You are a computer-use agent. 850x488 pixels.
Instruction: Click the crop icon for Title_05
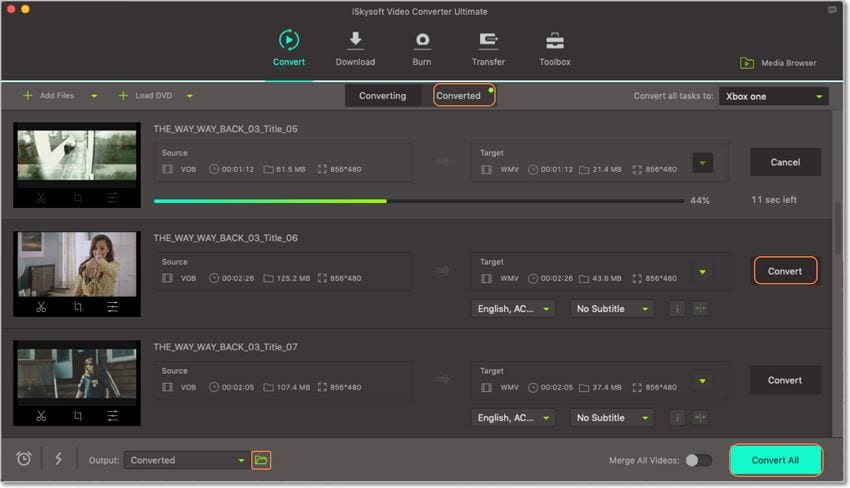(x=78, y=198)
